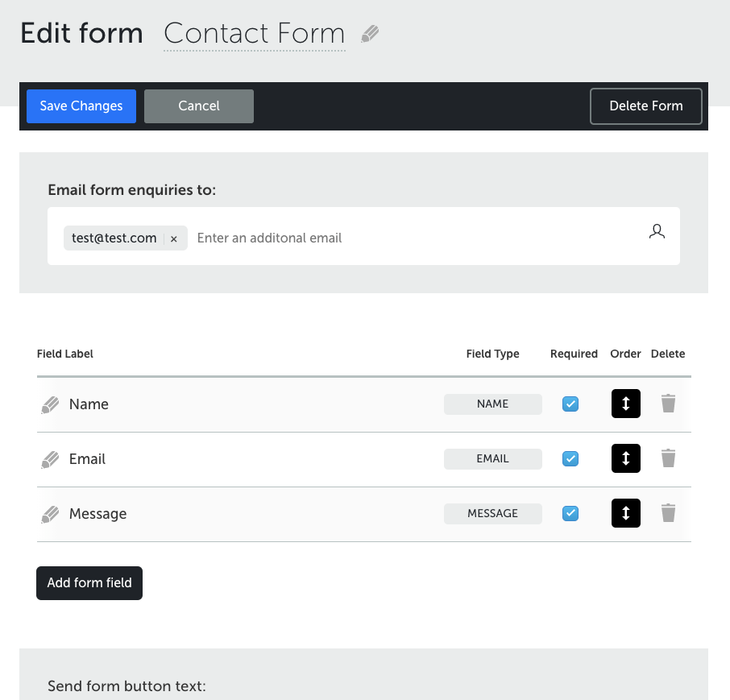Uncheck Required for the Name field
Image resolution: width=730 pixels, height=700 pixels.
click(x=570, y=404)
